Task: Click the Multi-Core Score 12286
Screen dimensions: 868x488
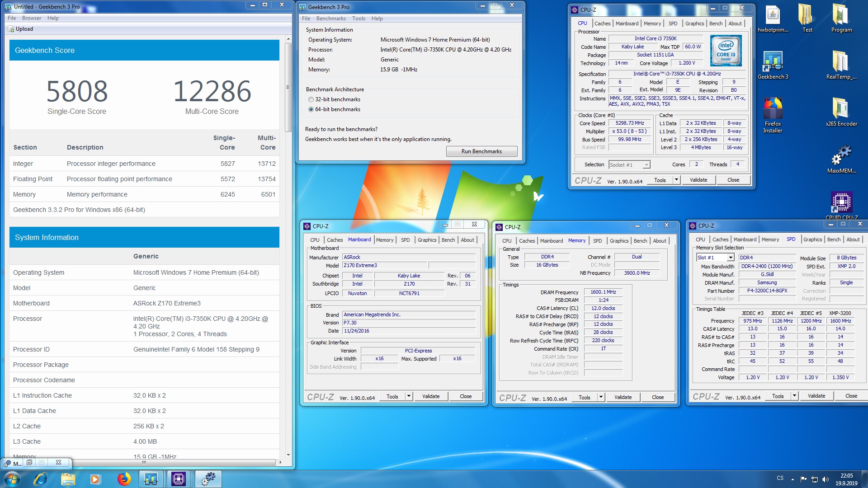Action: (x=212, y=91)
